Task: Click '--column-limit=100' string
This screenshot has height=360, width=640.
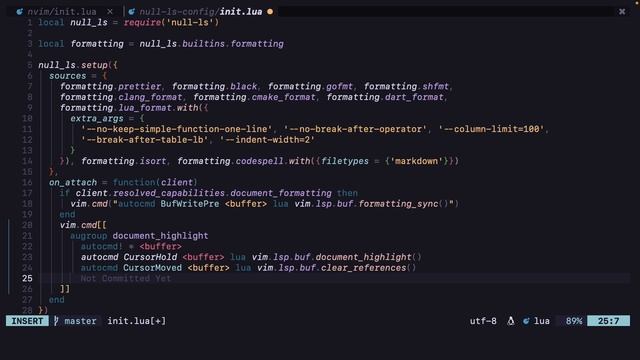Action: pos(491,129)
